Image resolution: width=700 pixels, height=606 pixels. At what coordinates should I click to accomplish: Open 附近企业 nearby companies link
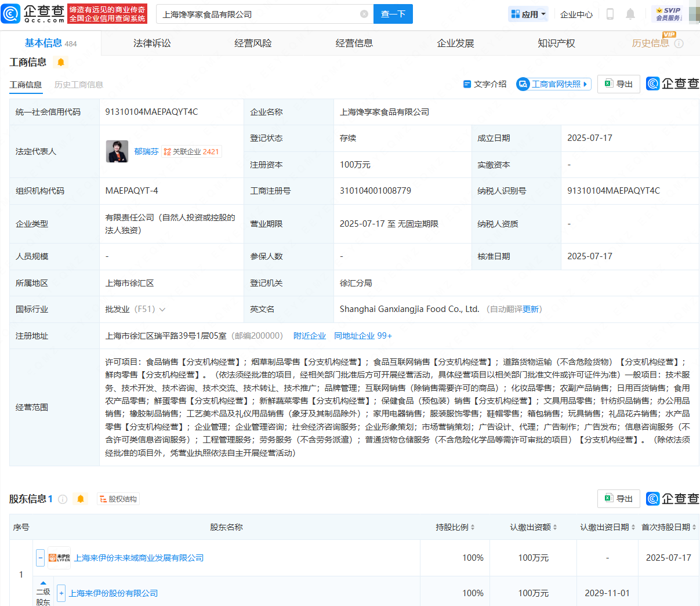coord(310,336)
